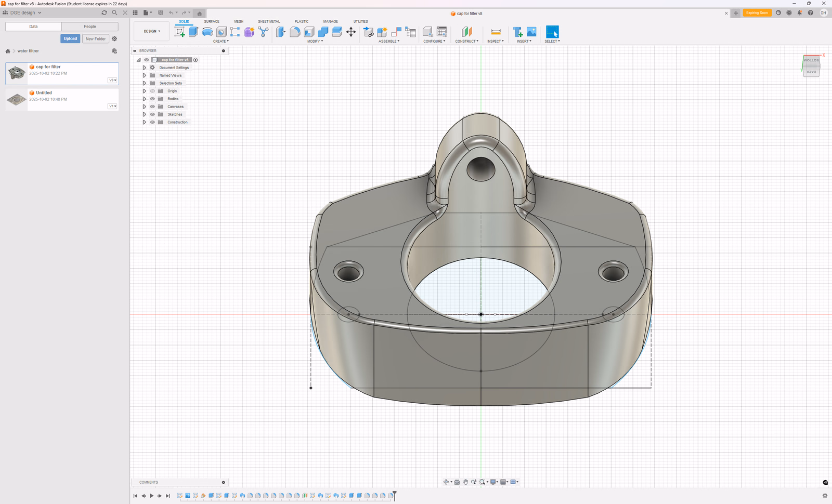This screenshot has height=504, width=832.
Task: Activate the cap for filter v8 component radio
Action: click(x=196, y=60)
